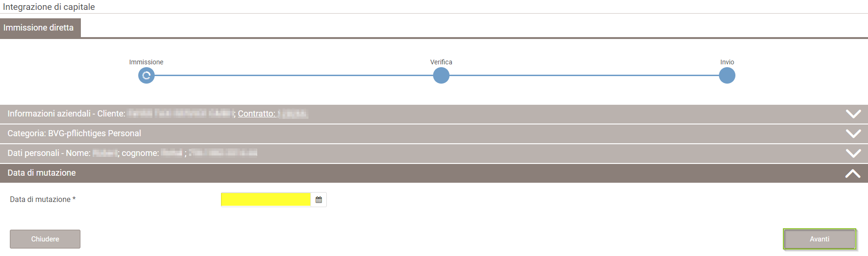This screenshot has width=868, height=256.
Task: Expand Informazioni aziendali section chevron
Action: click(x=853, y=114)
